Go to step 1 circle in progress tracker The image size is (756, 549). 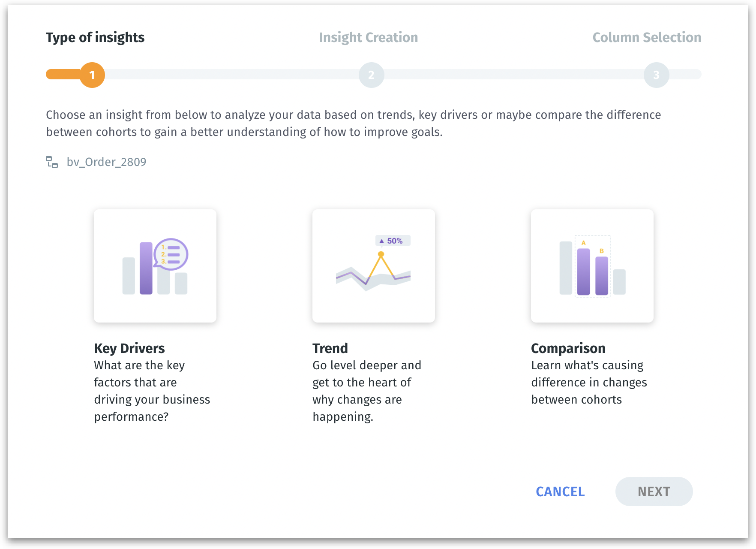pos(92,75)
